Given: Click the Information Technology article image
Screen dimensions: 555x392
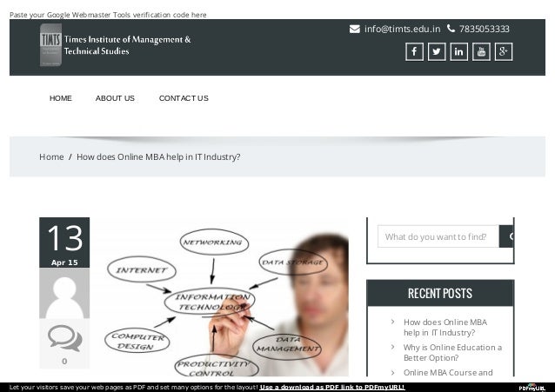Looking at the screenshot, I should click(226, 298).
